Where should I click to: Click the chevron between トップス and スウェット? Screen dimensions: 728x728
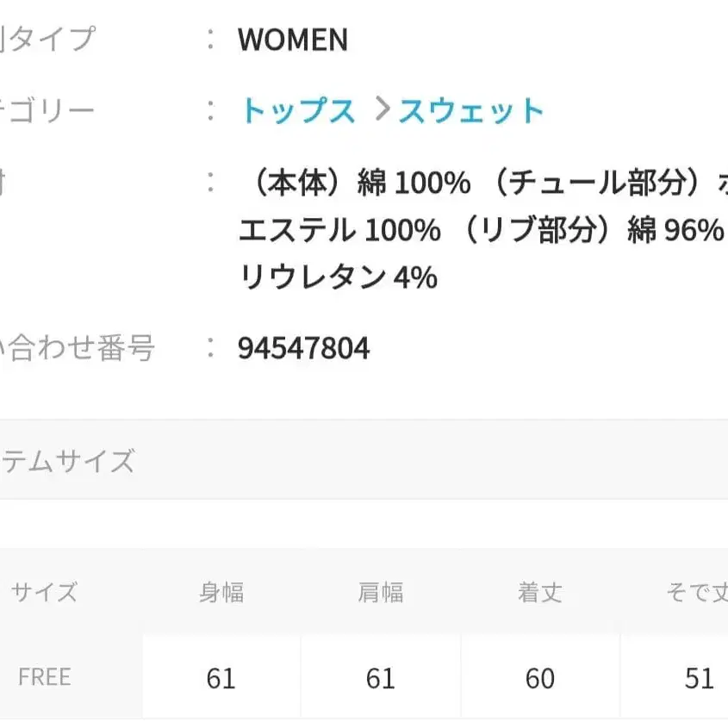click(380, 110)
